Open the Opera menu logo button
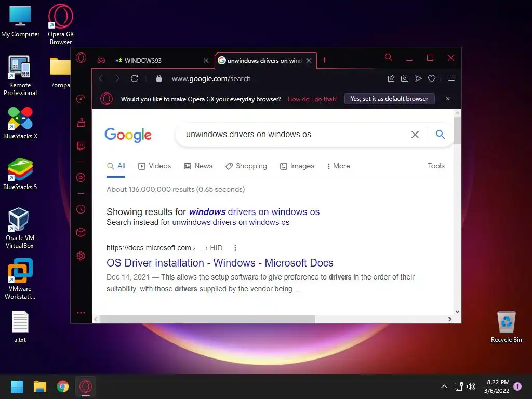This screenshot has width=532, height=399. click(x=81, y=58)
